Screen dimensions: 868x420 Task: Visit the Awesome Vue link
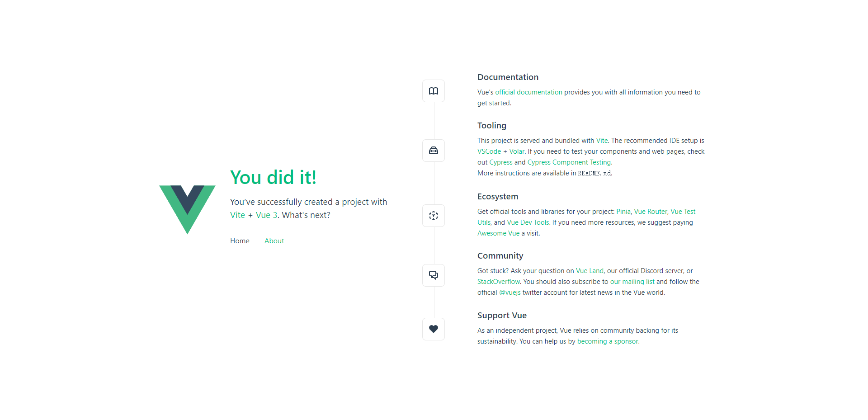point(498,233)
